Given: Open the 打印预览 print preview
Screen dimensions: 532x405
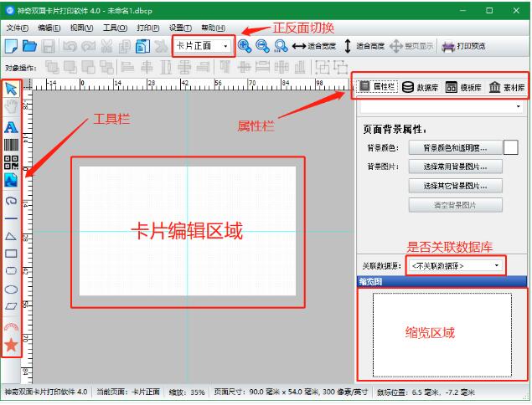Looking at the screenshot, I should tap(464, 46).
